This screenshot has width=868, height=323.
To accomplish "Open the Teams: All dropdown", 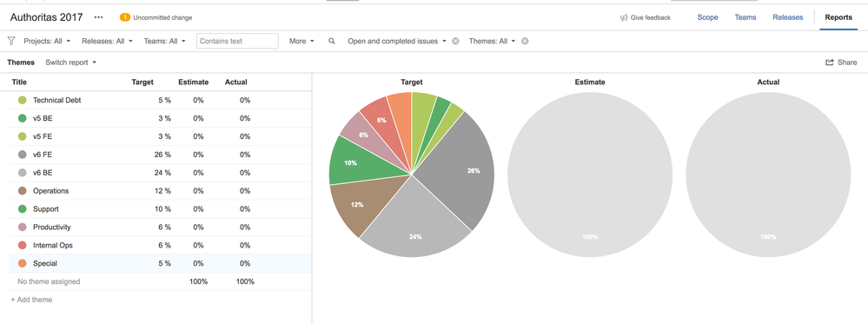I will [x=164, y=41].
